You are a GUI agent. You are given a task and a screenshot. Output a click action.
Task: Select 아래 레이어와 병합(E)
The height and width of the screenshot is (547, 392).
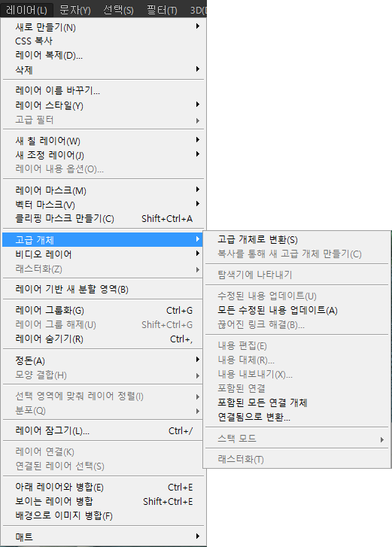point(103,488)
